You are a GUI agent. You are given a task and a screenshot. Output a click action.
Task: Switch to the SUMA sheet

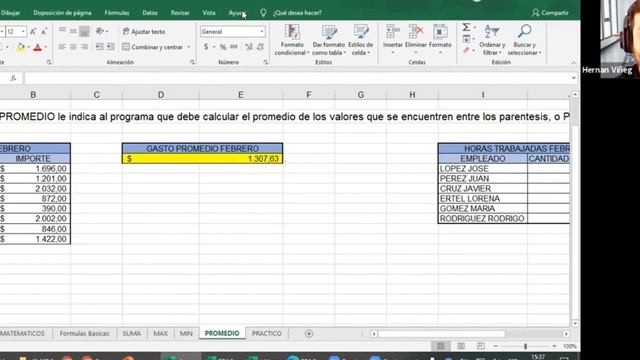tap(131, 333)
